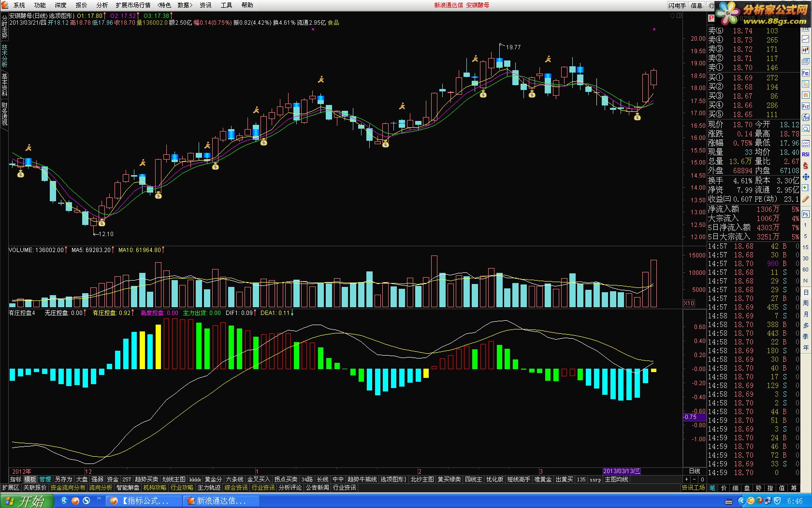812x508 pixels.
Task: Open 基本资料 in left sidebar
Action: (x=4, y=85)
